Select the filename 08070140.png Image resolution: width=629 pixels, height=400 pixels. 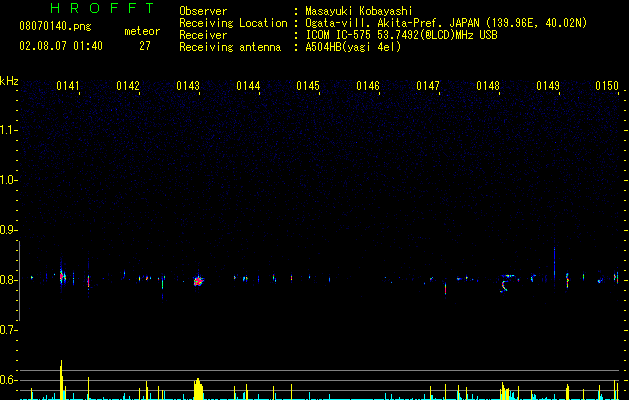55,27
